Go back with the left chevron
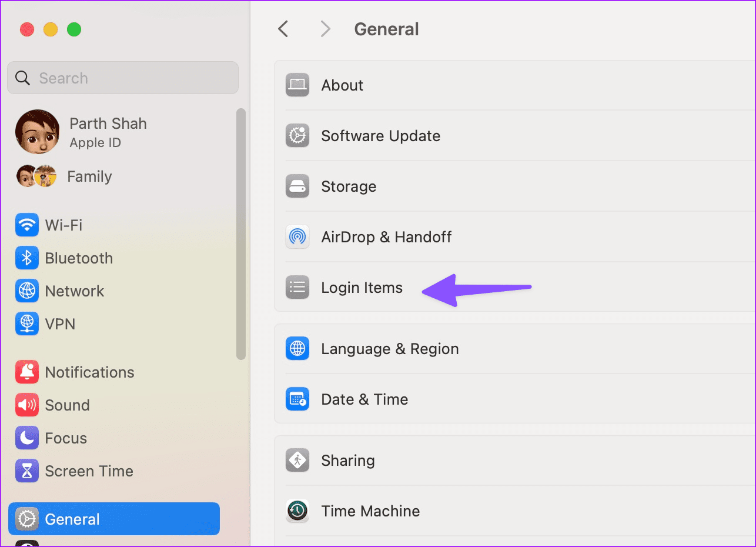The height and width of the screenshot is (547, 756). 283,29
